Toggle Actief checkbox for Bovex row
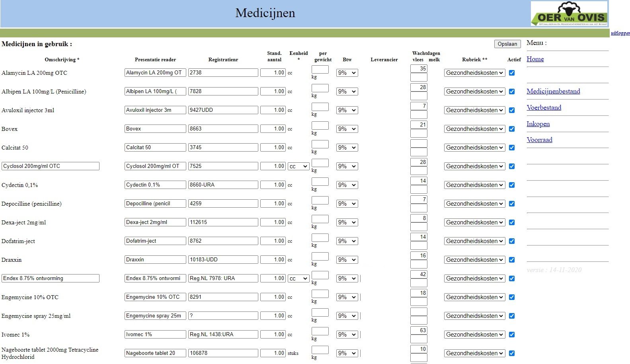The width and height of the screenshot is (630, 364). (x=512, y=129)
